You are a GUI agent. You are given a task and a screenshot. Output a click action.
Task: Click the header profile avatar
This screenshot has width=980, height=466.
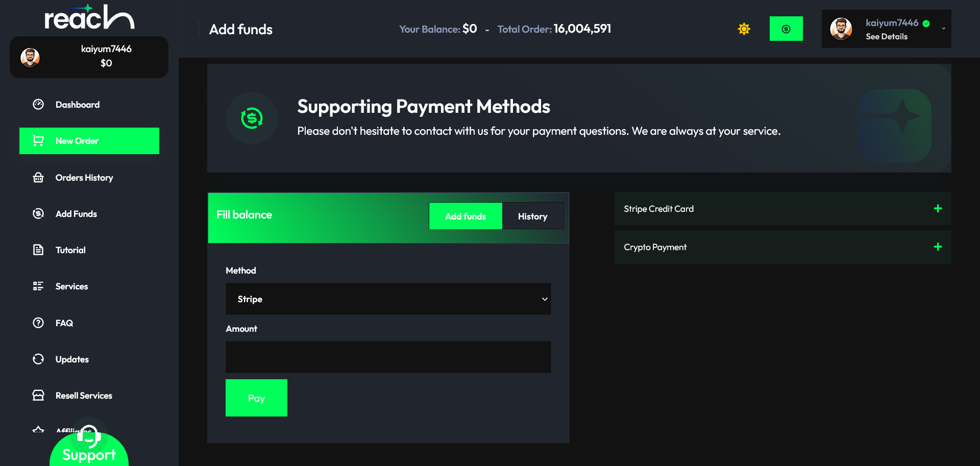coord(841,29)
